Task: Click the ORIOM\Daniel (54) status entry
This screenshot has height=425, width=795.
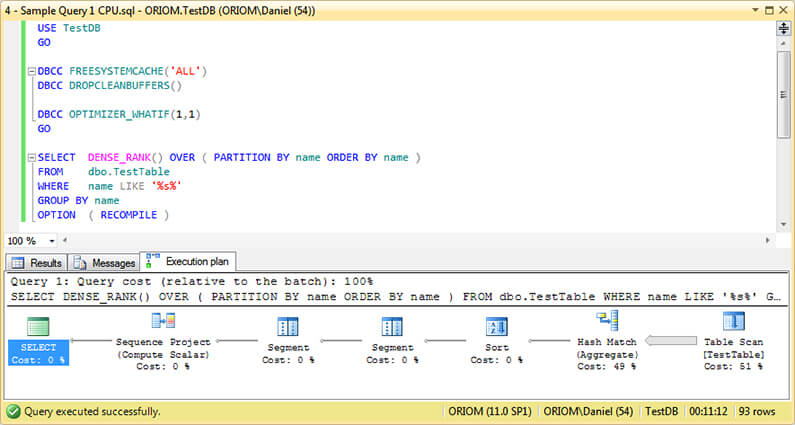Action: 588,411
